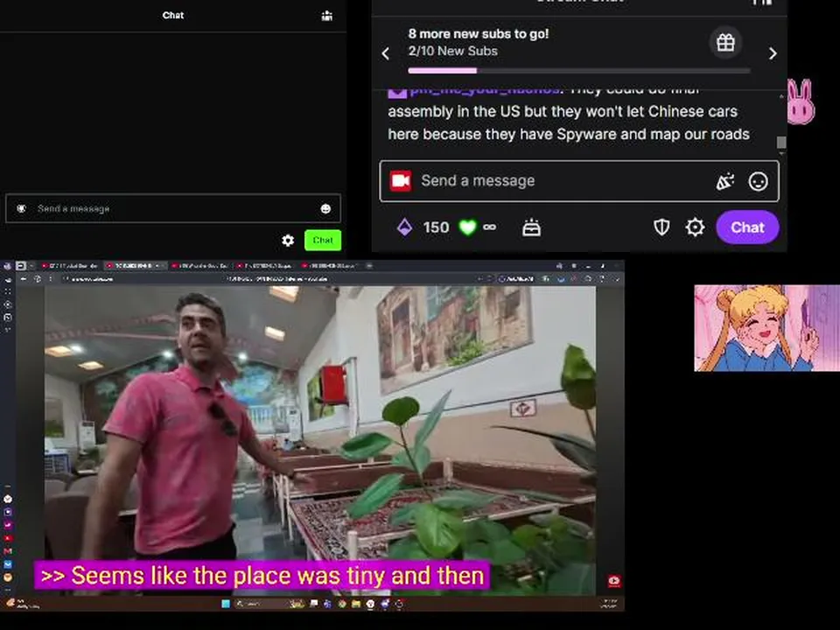The image size is (840, 630).
Task: Click stream chat Send a message field
Action: point(579,181)
